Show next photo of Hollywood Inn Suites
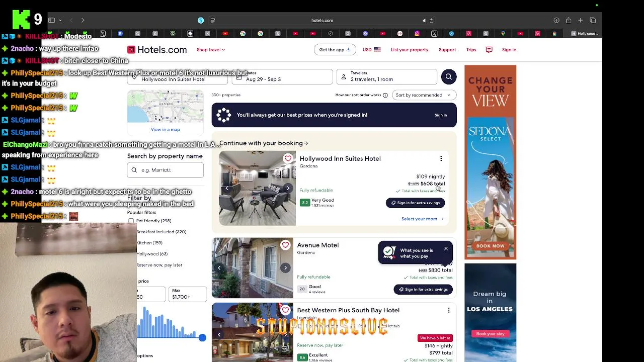The height and width of the screenshot is (362, 644). [288, 189]
